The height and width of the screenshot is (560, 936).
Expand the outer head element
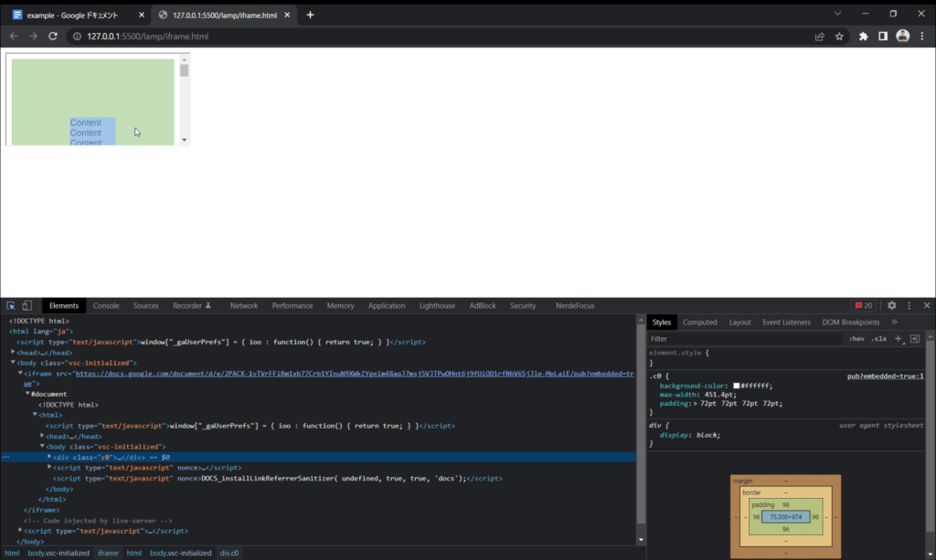(x=13, y=353)
